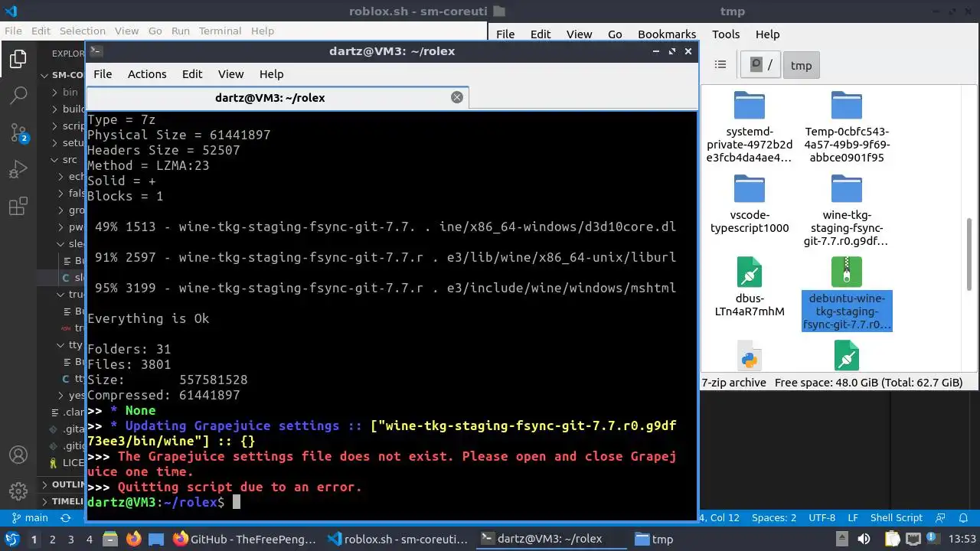Open file manager Tools menu
The image size is (980, 551).
point(726,34)
